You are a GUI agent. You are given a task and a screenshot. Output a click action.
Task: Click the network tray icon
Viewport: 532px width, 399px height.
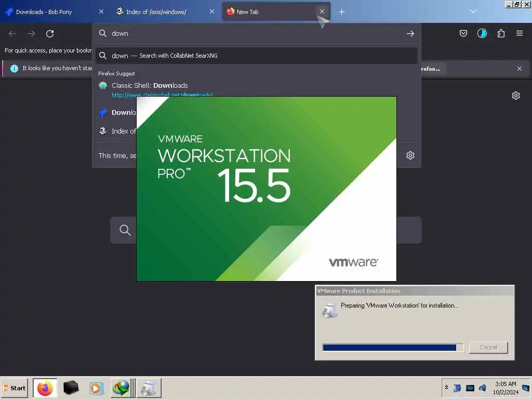457,388
